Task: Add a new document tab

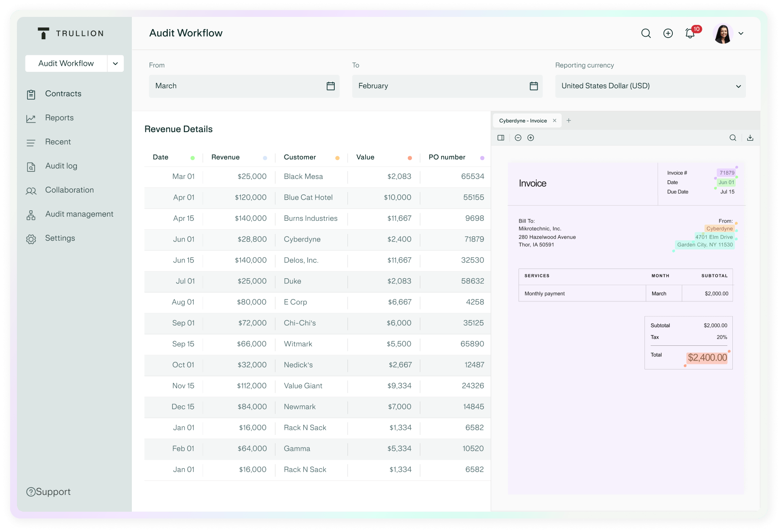Action: (569, 121)
